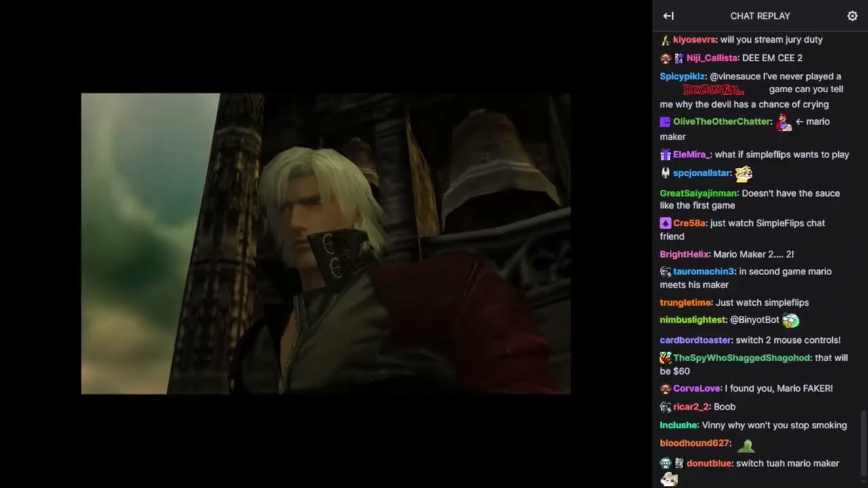Click tauromachin3 badge icon

[x=665, y=272]
